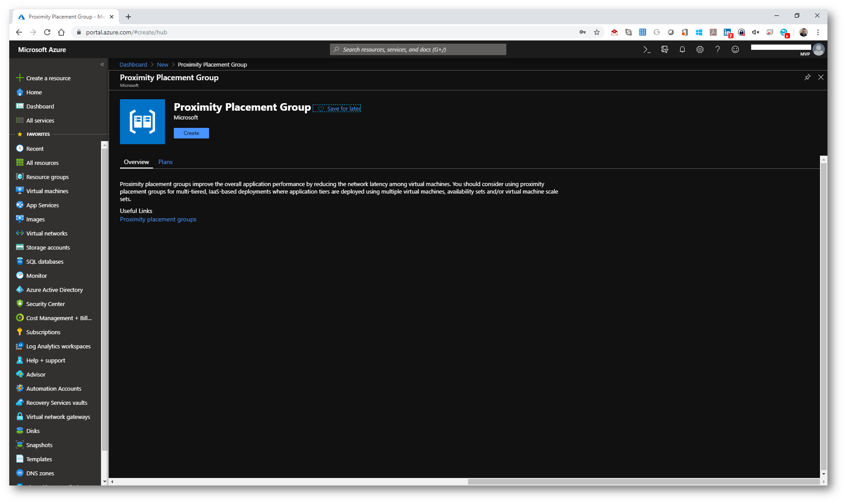846x504 pixels.
Task: Open Home from the sidebar
Action: 34,92
